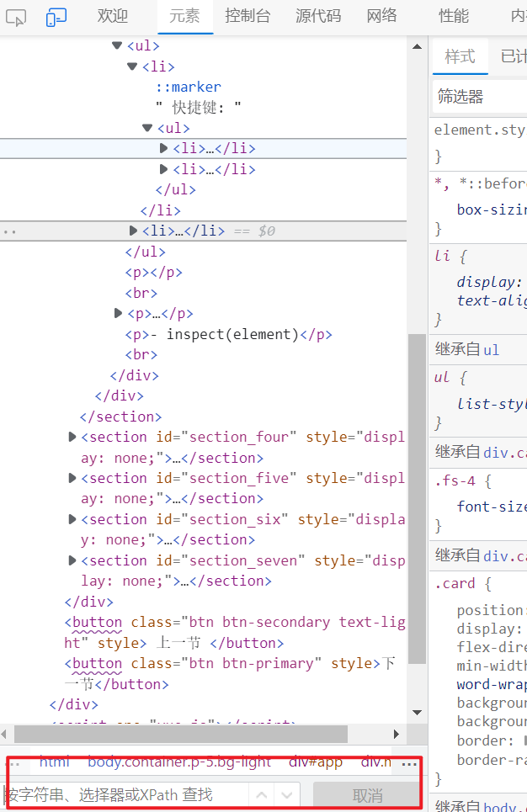Switch to the 控制台 tab
Image resolution: width=527 pixels, height=812 pixels.
(248, 16)
